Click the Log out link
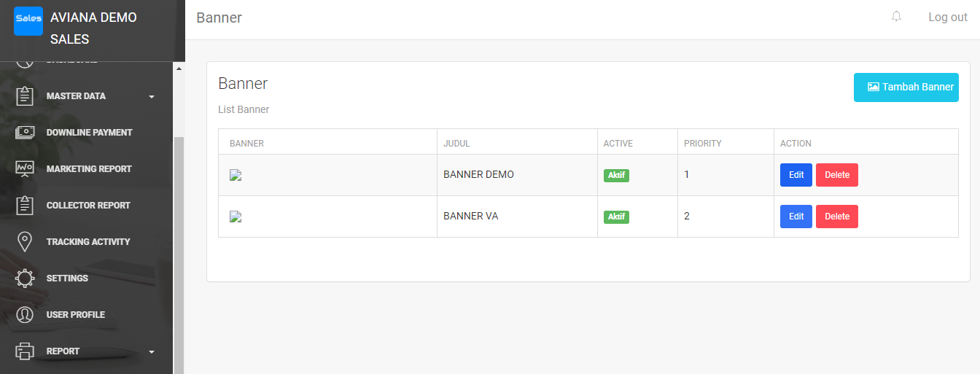This screenshot has height=374, width=980. pos(947,17)
